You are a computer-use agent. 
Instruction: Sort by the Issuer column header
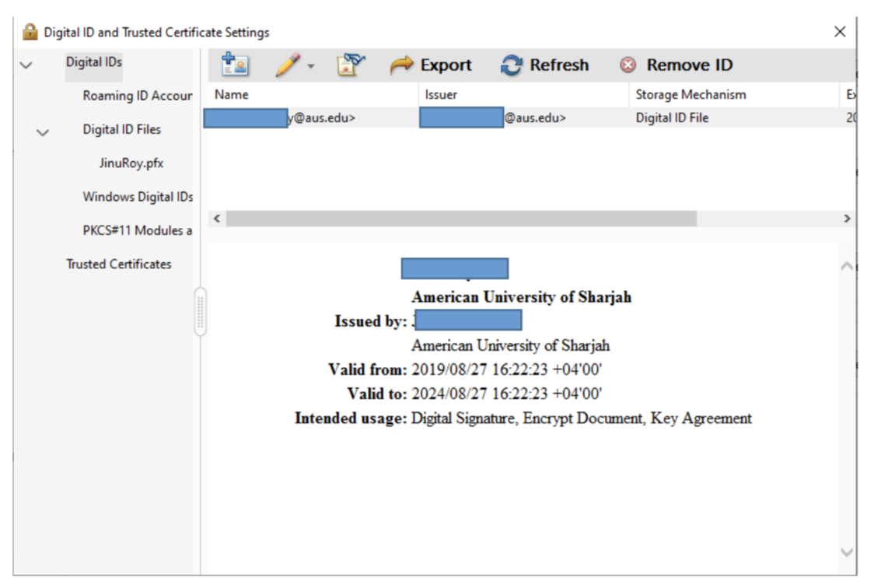tap(523, 95)
